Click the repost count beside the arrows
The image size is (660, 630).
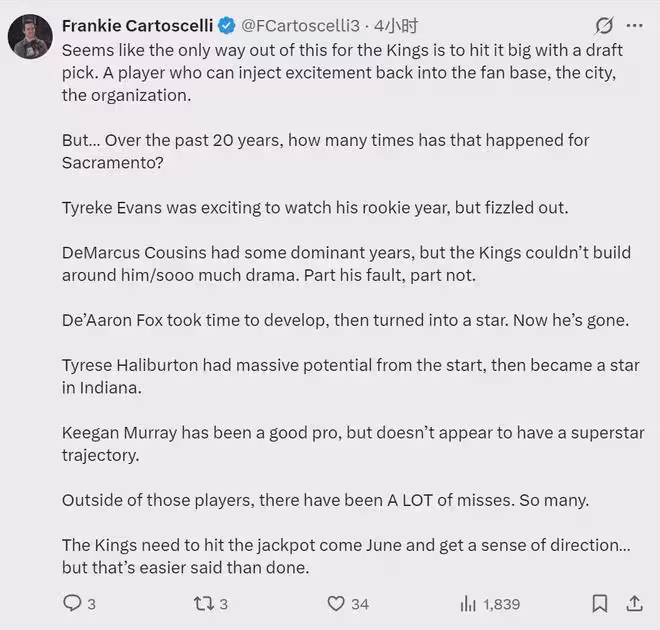pos(224,604)
